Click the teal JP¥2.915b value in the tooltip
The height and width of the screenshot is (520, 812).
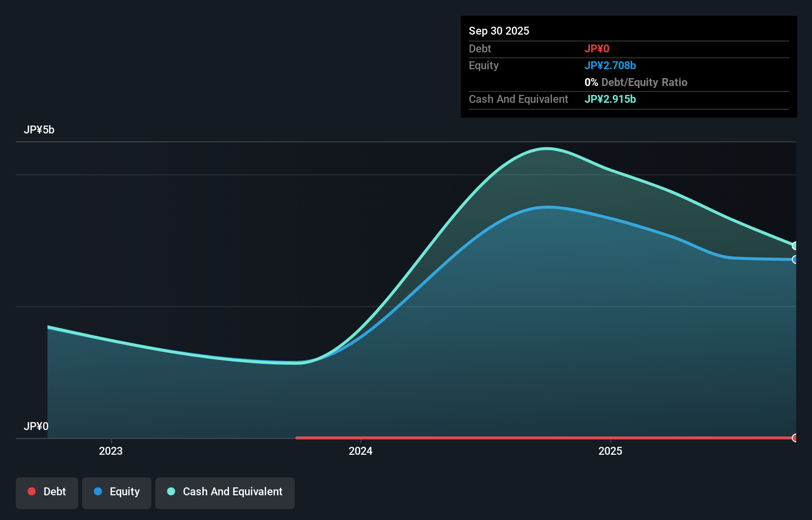pos(610,99)
